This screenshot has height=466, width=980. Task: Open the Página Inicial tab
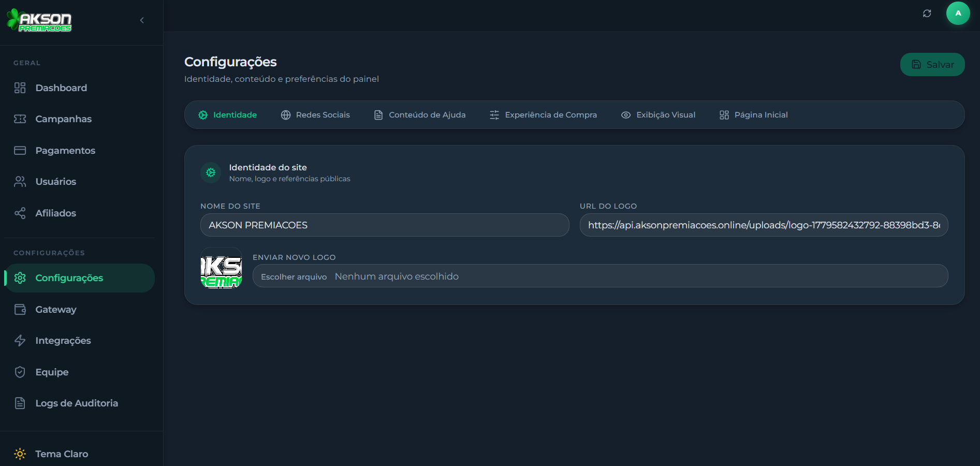[753, 115]
